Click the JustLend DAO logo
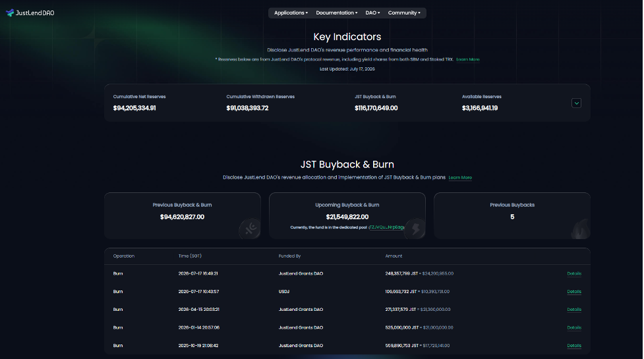 [x=30, y=13]
